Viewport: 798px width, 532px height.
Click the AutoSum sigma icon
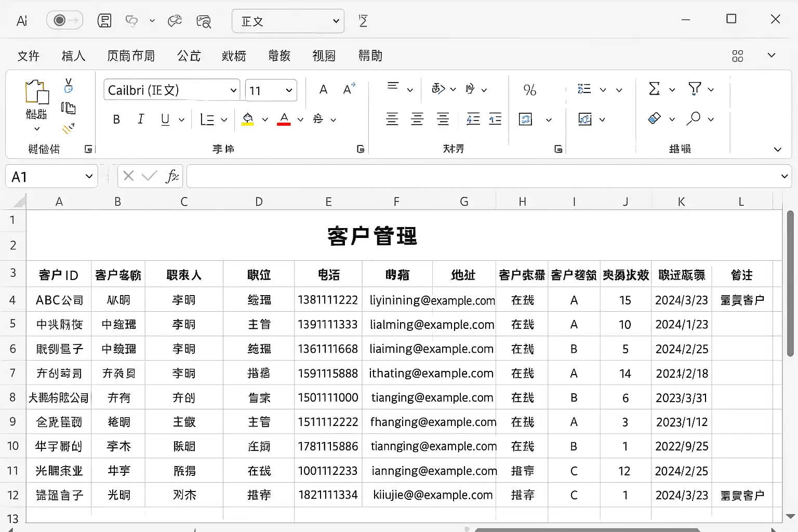654,89
